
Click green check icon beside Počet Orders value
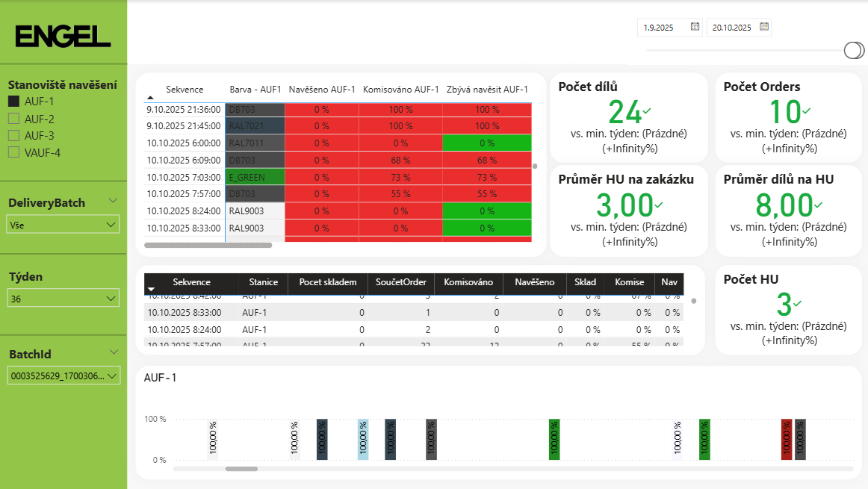coord(806,111)
